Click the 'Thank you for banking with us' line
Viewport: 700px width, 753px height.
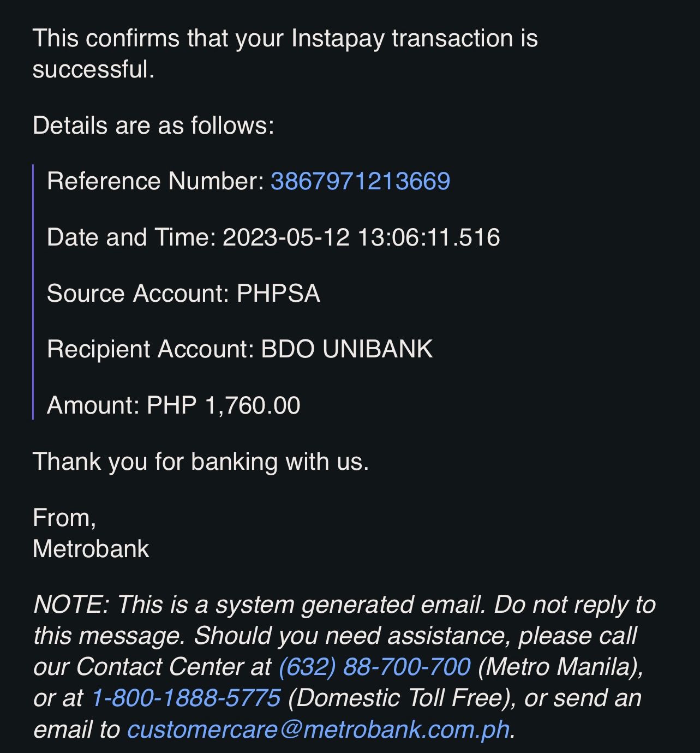(201, 462)
